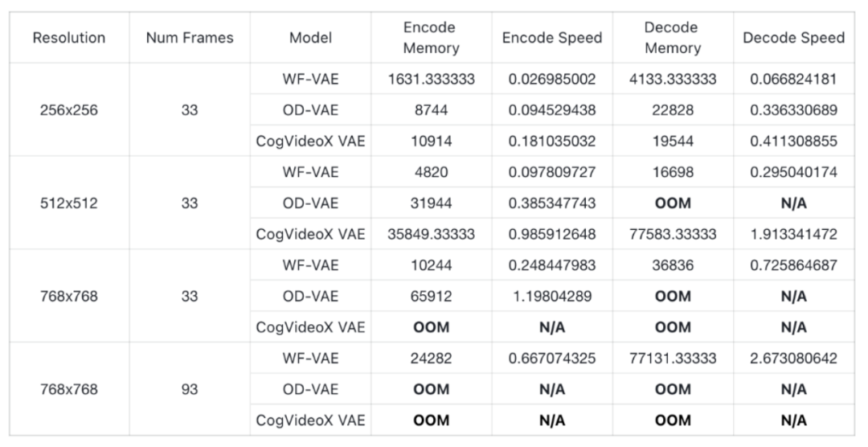Select the Num Frames header cell

(190, 38)
